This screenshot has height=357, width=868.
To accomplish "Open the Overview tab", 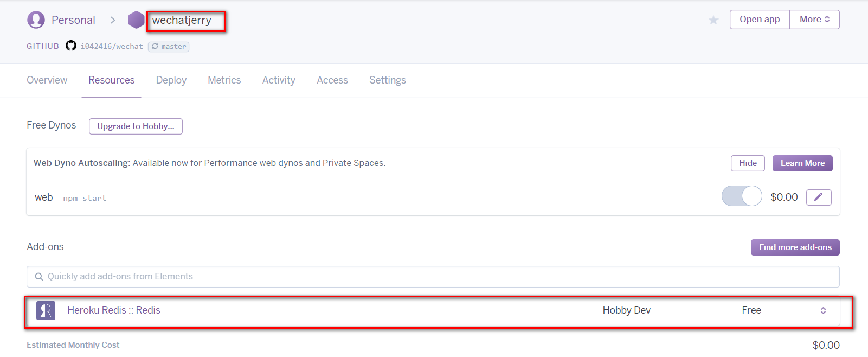I will (47, 80).
